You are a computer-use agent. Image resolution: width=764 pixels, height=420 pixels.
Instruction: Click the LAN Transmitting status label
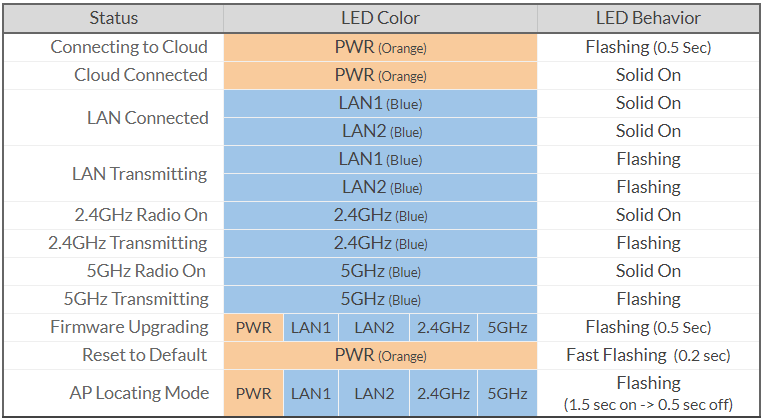[139, 173]
